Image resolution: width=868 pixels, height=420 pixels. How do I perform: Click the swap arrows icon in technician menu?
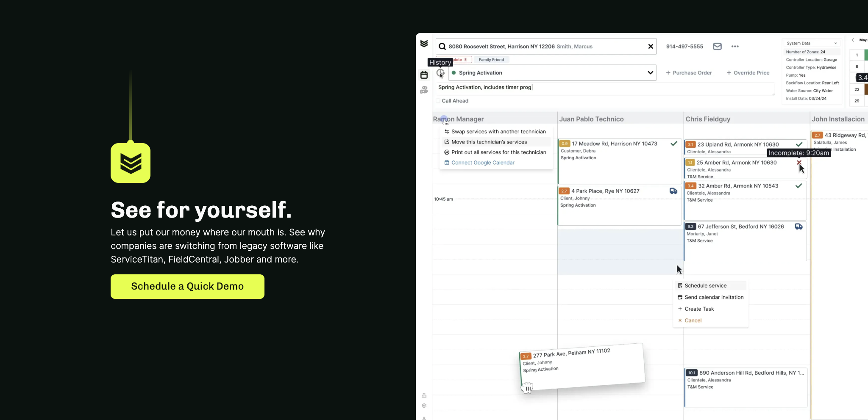tap(447, 132)
